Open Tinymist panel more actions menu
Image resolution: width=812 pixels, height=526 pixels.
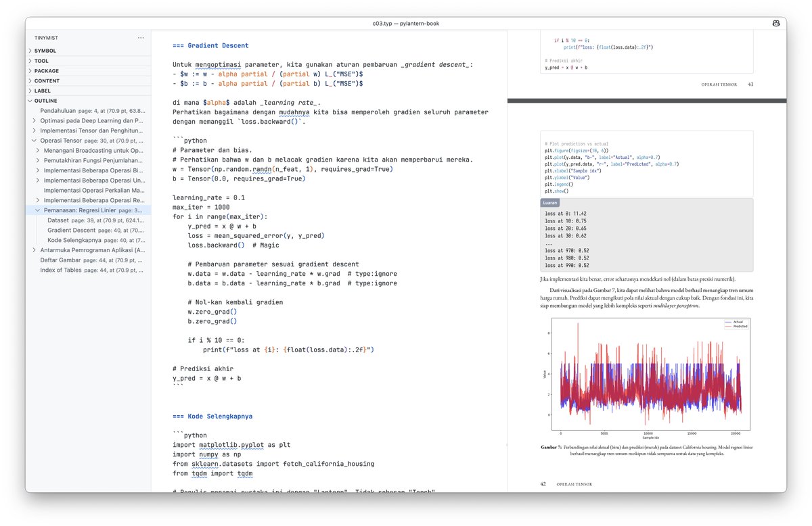point(141,38)
